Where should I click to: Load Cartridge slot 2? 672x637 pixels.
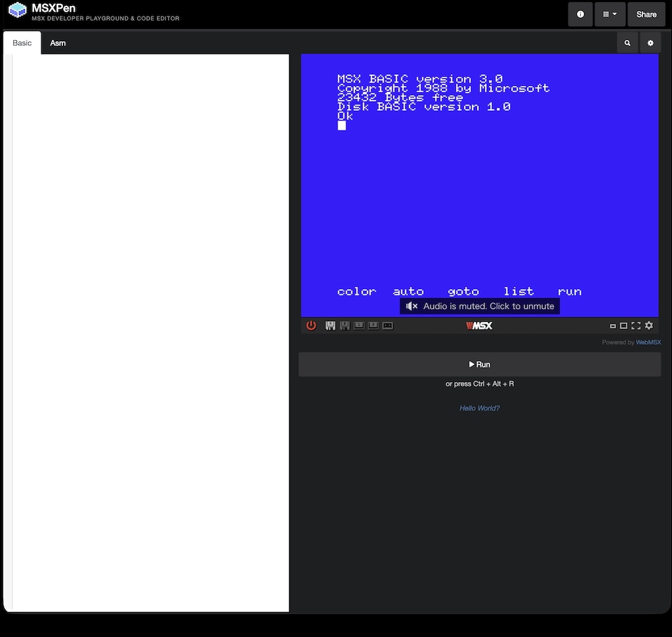pyautogui.click(x=373, y=325)
